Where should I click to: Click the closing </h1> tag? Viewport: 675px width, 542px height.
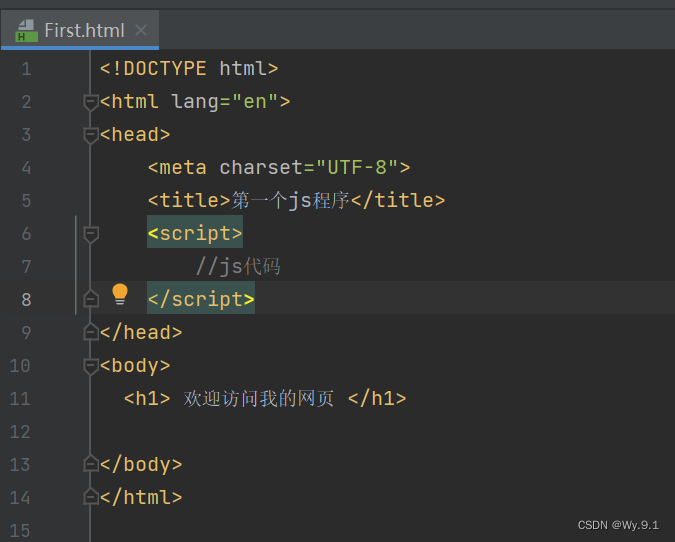point(377,399)
